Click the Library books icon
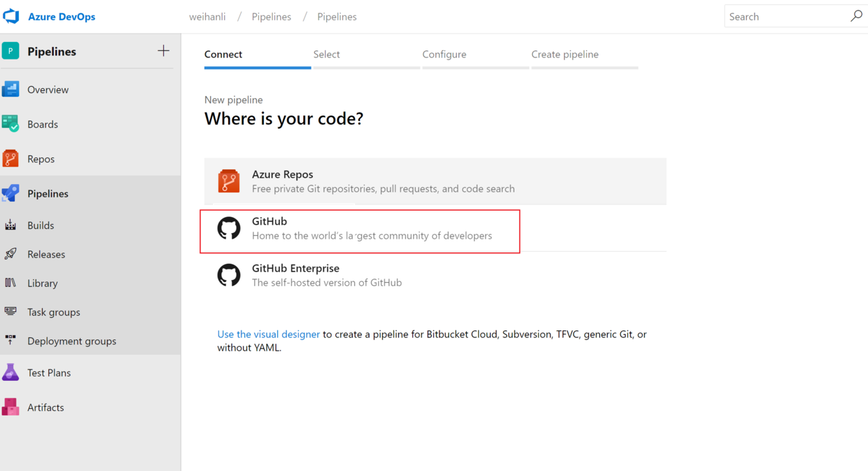 point(10,283)
